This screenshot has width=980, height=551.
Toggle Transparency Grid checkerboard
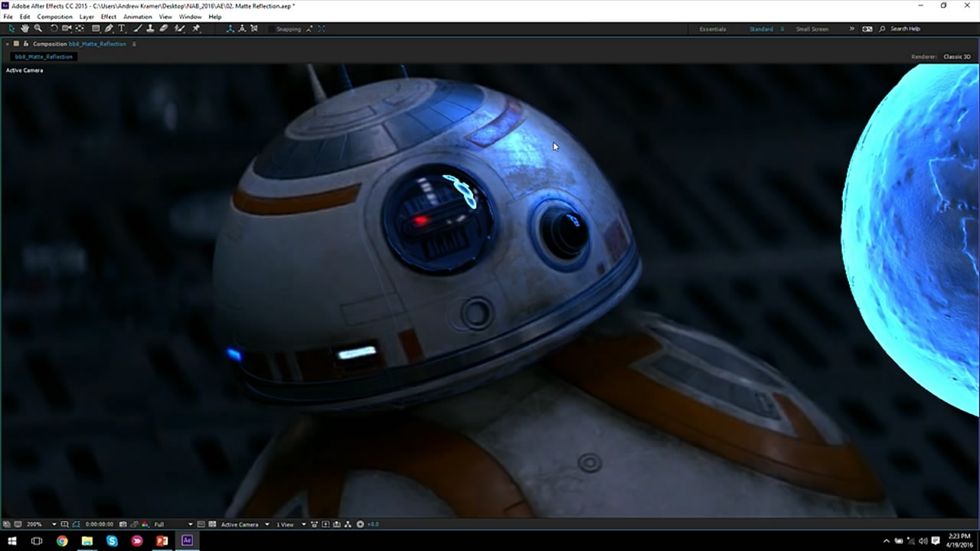click(212, 524)
